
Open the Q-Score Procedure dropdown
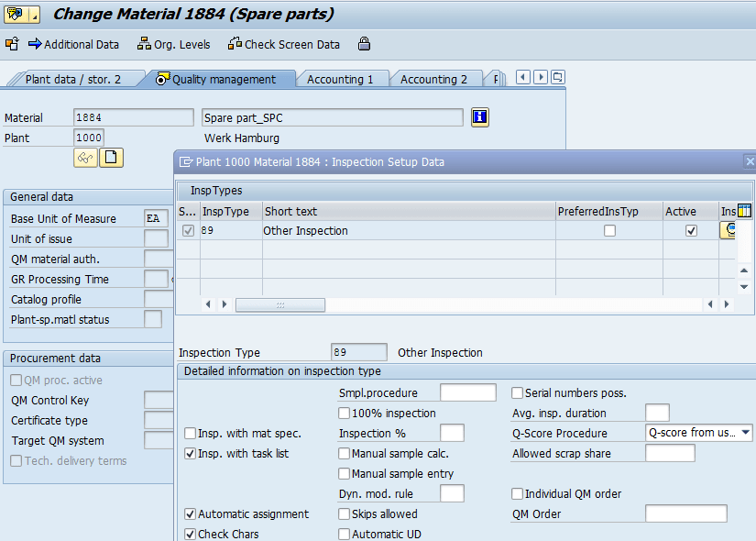pyautogui.click(x=746, y=433)
